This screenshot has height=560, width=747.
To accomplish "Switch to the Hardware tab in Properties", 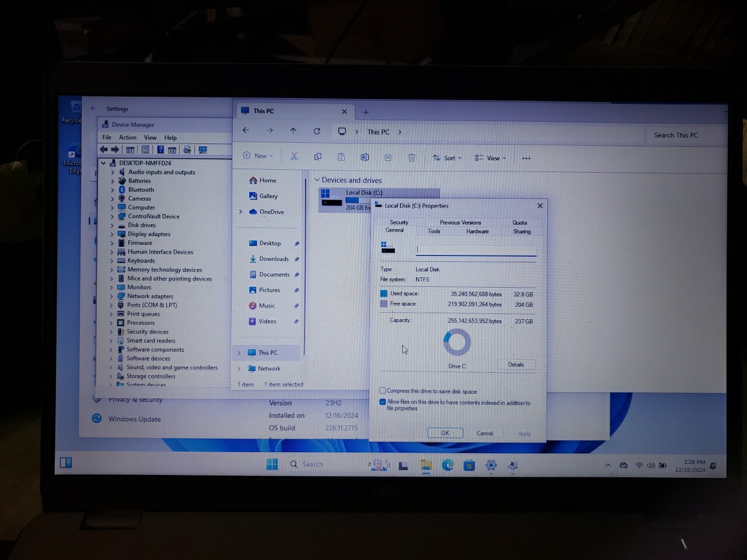I will [477, 232].
